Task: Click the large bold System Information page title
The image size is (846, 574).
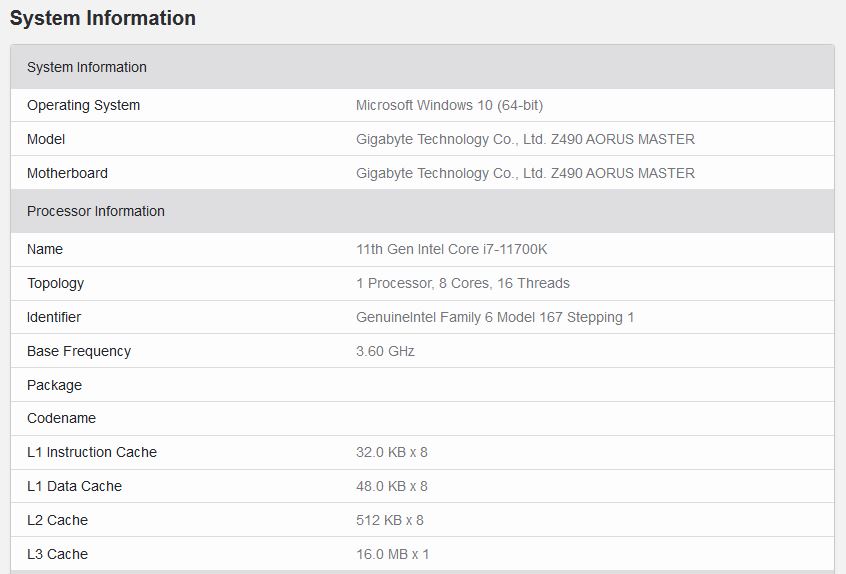Action: (x=103, y=18)
